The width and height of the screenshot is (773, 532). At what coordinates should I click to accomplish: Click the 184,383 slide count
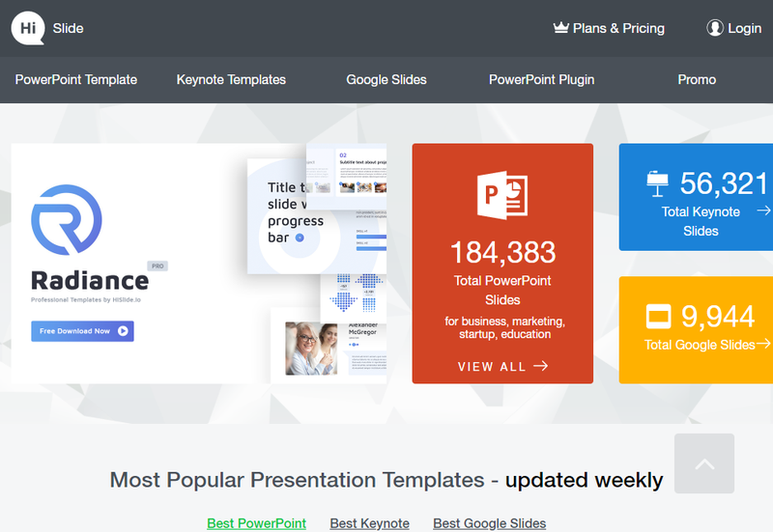(x=502, y=252)
